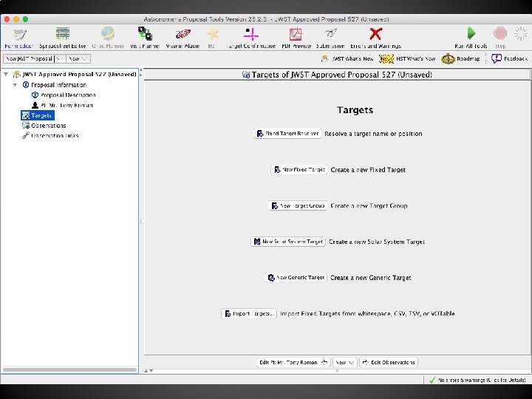Screen dimensions: 532x399
Task: Launch the Orbit Planner tool
Action: click(108, 38)
